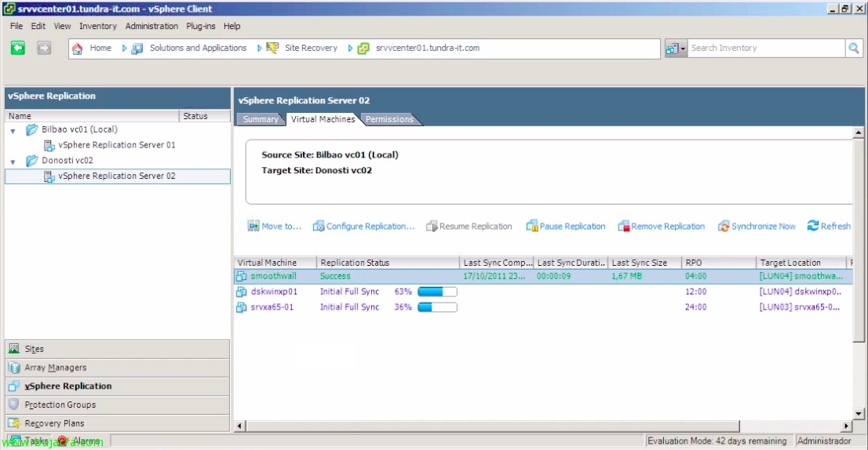Image resolution: width=868 pixels, height=450 pixels.
Task: Click the Pause Replication icon
Action: coord(531,226)
